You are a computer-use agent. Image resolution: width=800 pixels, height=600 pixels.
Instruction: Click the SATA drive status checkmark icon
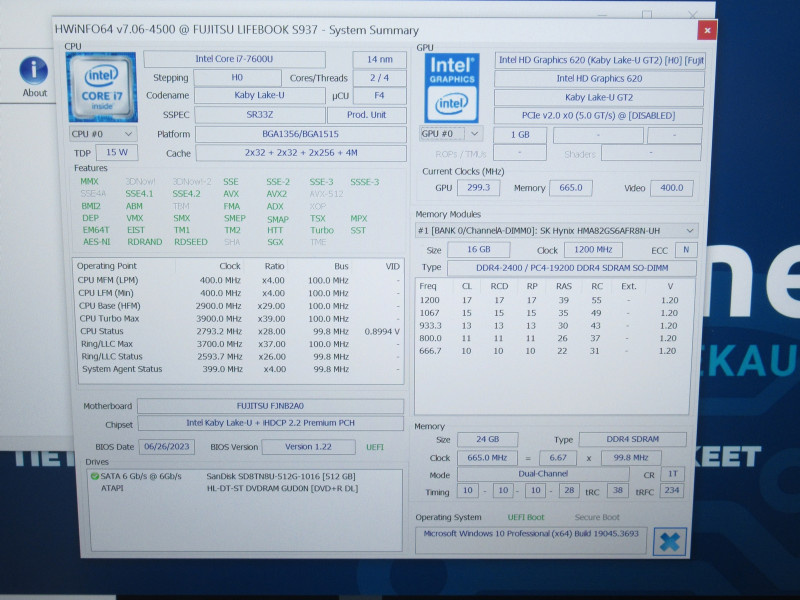(x=94, y=477)
